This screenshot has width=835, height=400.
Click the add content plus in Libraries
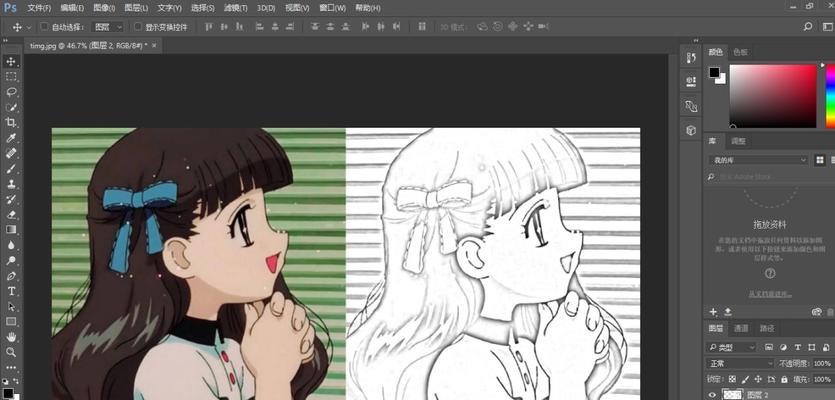(x=714, y=312)
